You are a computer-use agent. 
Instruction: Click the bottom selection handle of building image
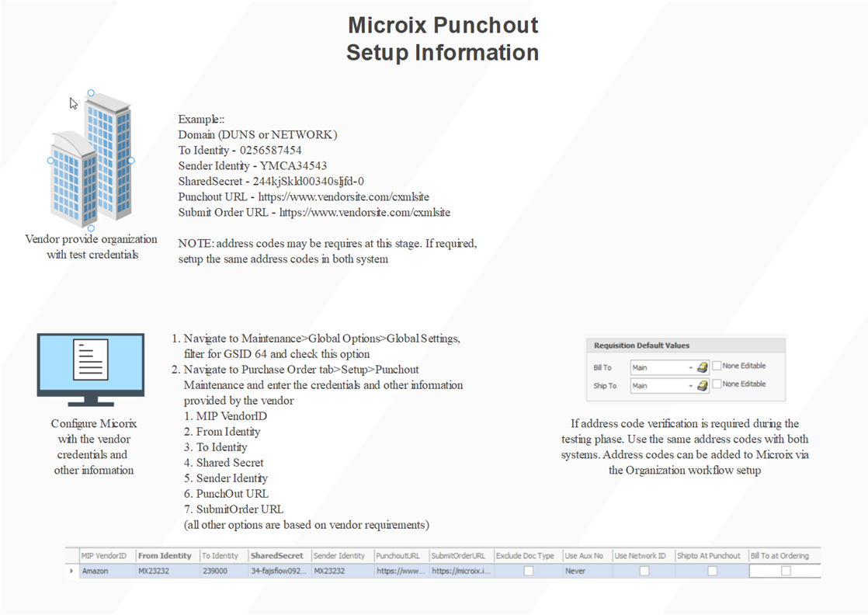[x=91, y=228]
